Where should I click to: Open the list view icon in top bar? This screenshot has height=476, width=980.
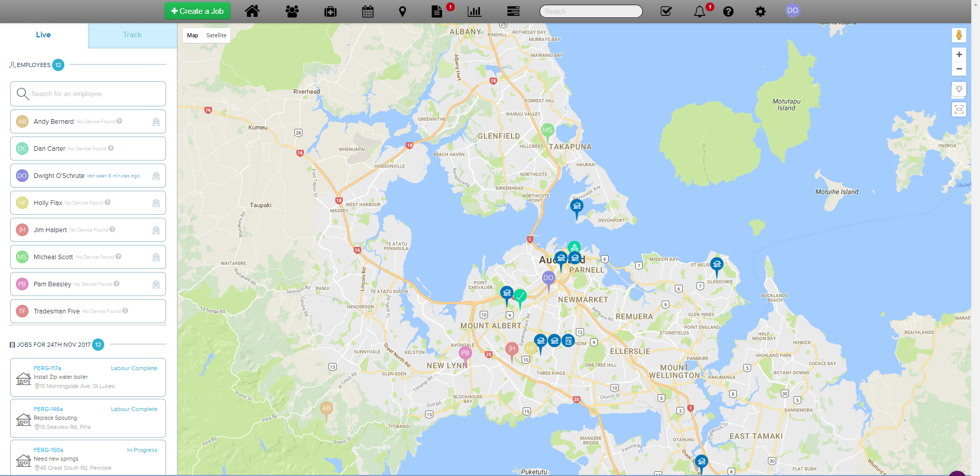point(514,11)
